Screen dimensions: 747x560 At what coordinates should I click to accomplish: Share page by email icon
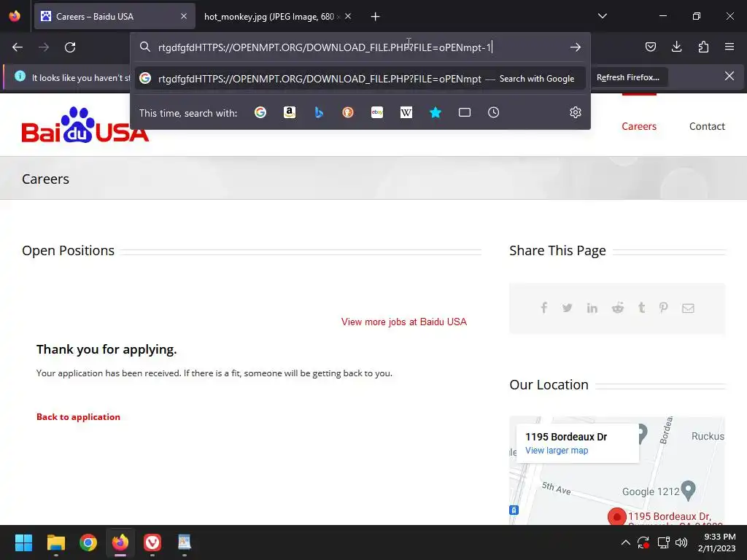pyautogui.click(x=688, y=308)
